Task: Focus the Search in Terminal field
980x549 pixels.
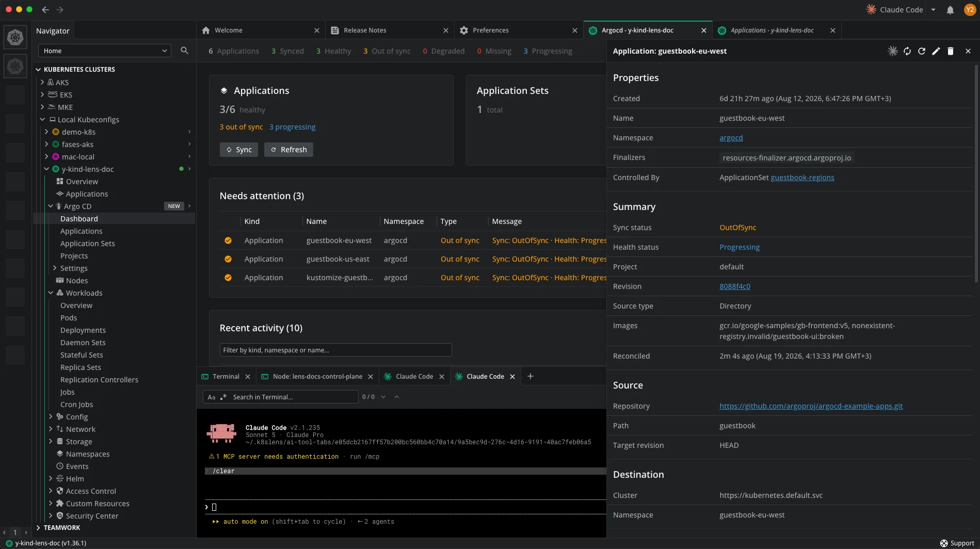Action: coord(294,397)
